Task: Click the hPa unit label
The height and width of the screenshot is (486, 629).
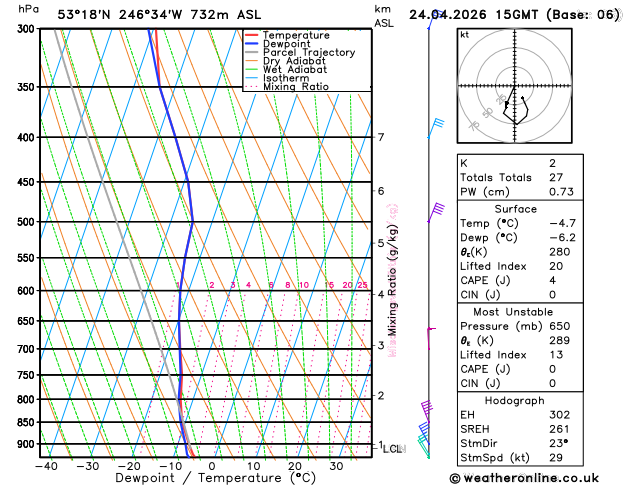Action: click(28, 9)
